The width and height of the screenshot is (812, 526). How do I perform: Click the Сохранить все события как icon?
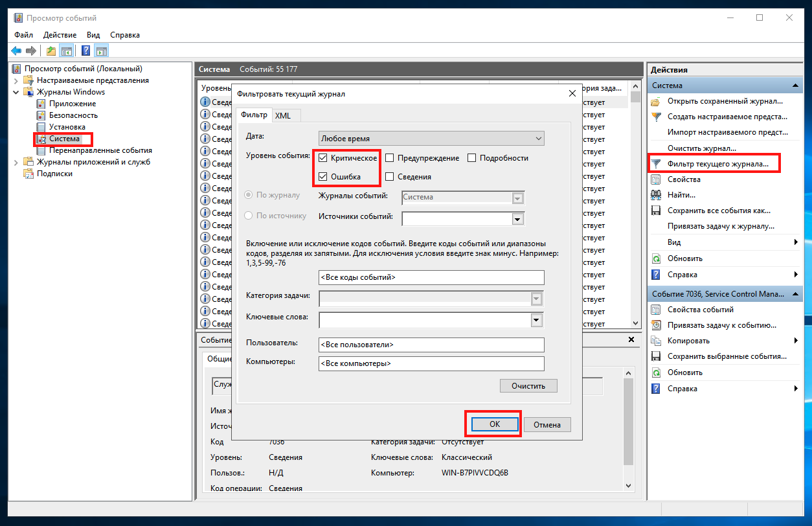pyautogui.click(x=657, y=210)
